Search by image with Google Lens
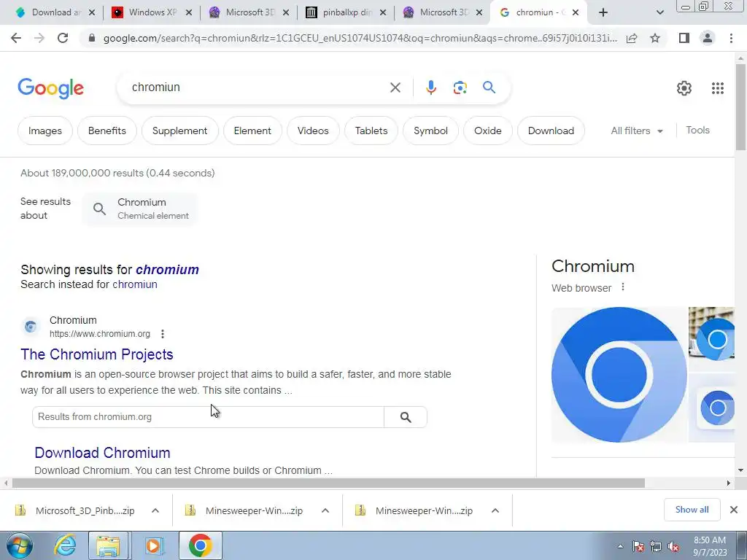Screen dimensions: 747x560 coord(460,87)
